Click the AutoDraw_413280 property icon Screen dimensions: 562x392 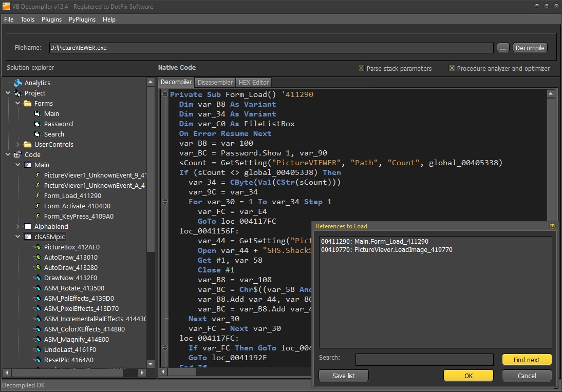point(38,268)
